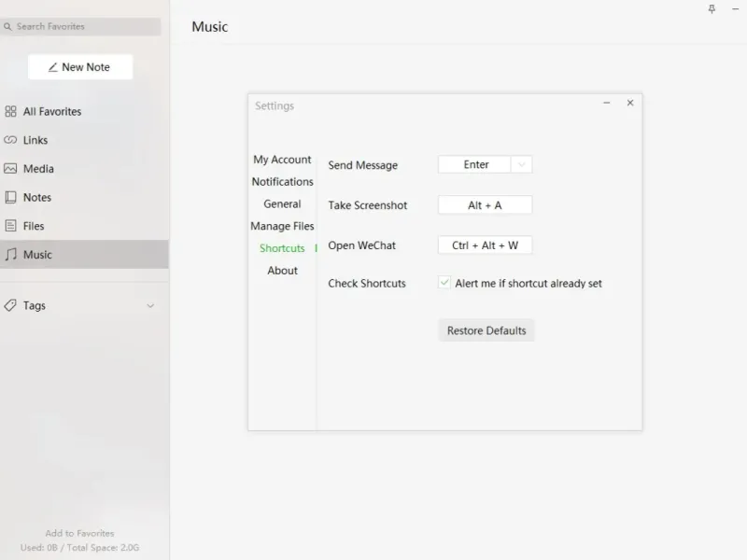Click the search magnifier icon in Favorites

click(x=7, y=27)
